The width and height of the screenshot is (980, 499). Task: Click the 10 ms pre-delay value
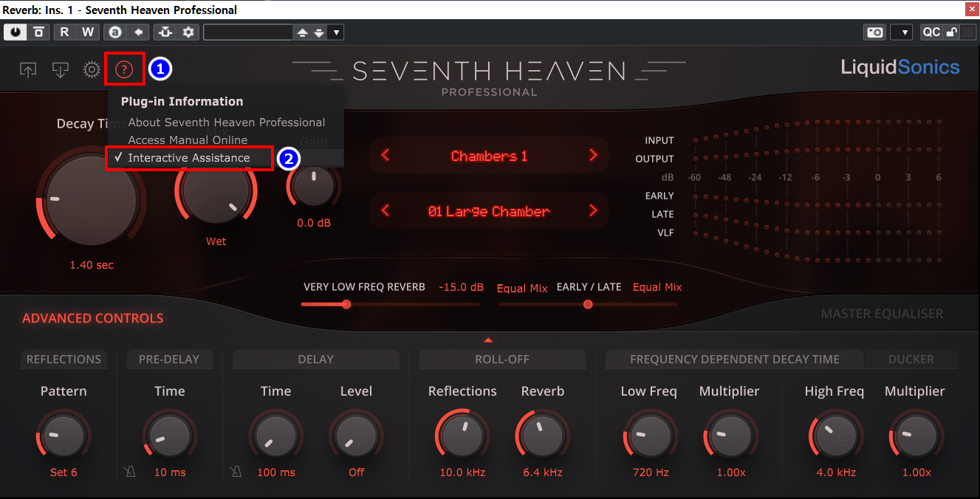[x=170, y=472]
